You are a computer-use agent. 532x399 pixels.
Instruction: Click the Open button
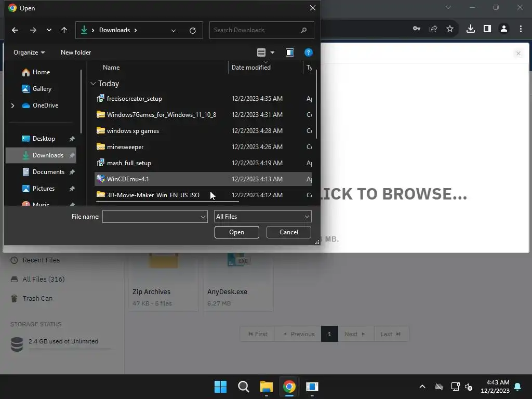coord(236,232)
